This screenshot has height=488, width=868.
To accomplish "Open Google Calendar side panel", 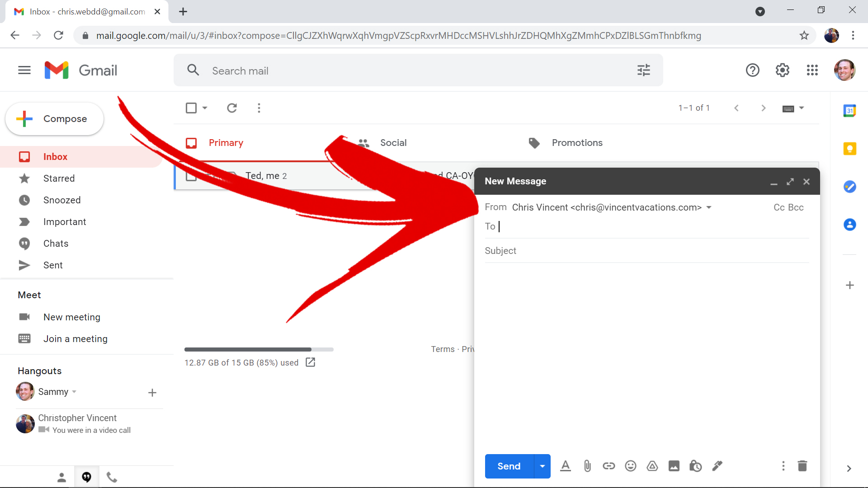I will [x=850, y=111].
